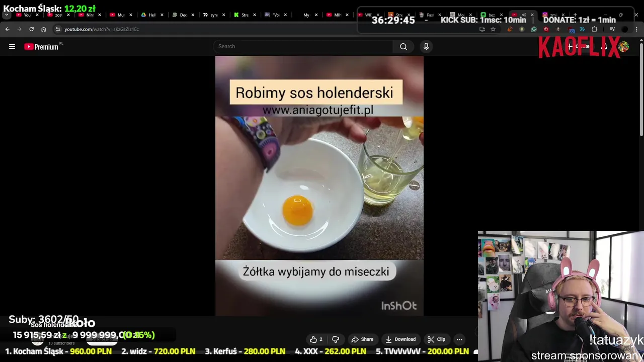The image size is (644, 362).
Task: Go forward with browser forward arrow
Action: click(x=20, y=29)
